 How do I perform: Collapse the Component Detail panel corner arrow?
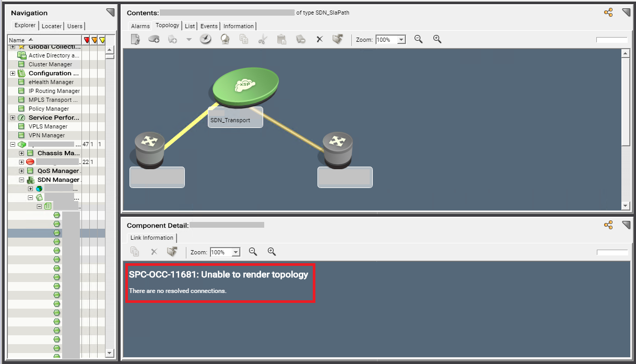tap(626, 225)
